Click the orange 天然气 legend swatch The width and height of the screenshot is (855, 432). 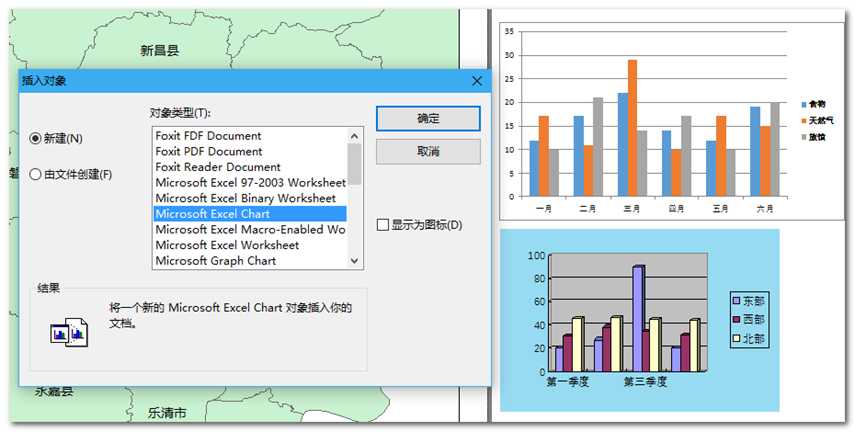coord(804,121)
